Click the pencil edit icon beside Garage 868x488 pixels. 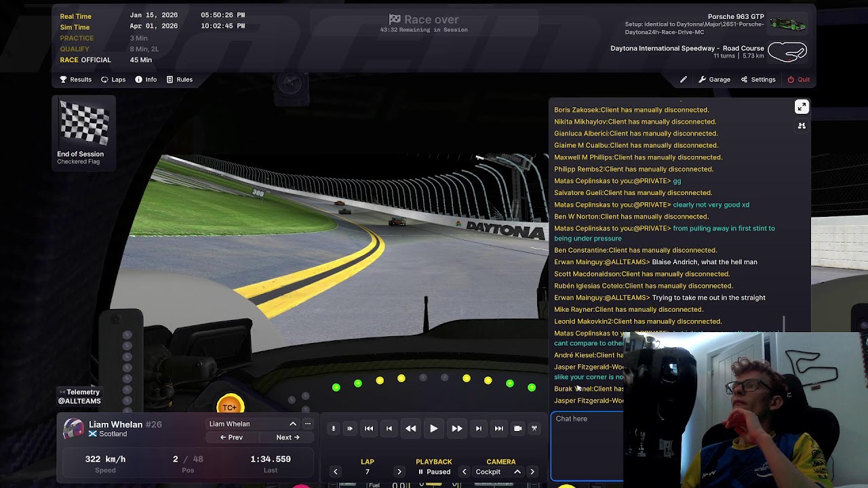click(x=684, y=79)
